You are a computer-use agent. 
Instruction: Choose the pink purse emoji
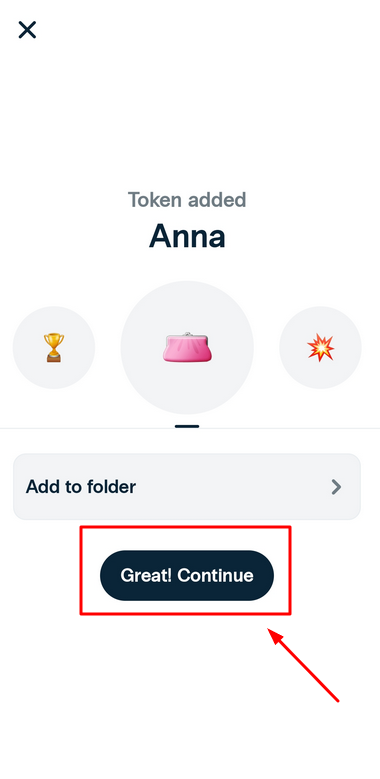187,347
